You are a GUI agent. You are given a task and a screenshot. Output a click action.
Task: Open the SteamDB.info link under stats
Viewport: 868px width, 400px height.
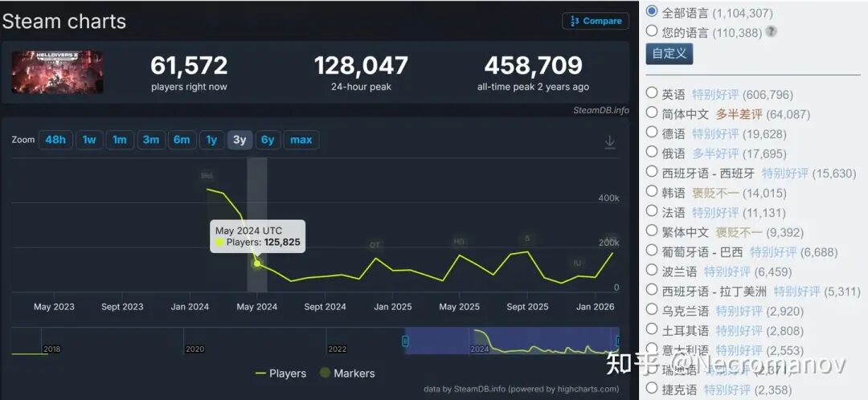(x=600, y=110)
